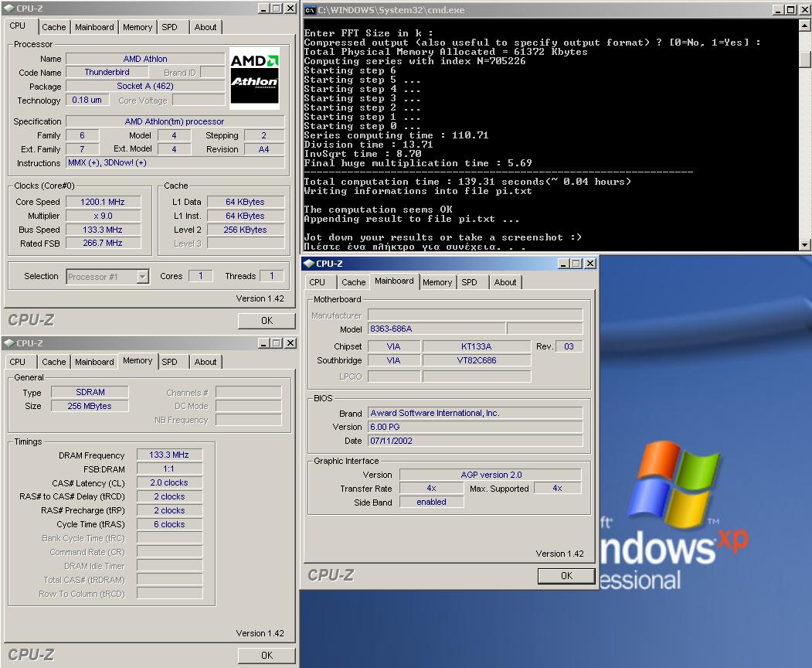Switch to CPU tab in Mainboard CPU-Z window

tap(318, 282)
